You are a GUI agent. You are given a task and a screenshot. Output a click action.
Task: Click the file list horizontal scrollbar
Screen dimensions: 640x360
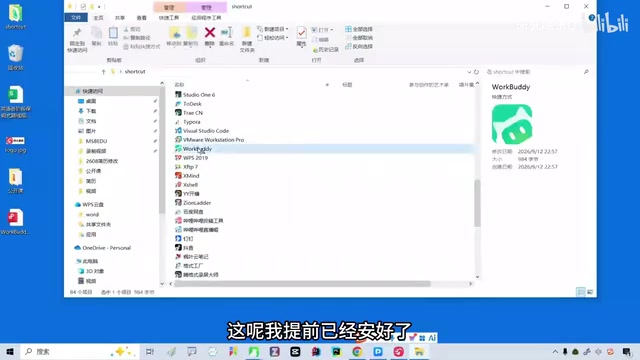[x=302, y=284]
